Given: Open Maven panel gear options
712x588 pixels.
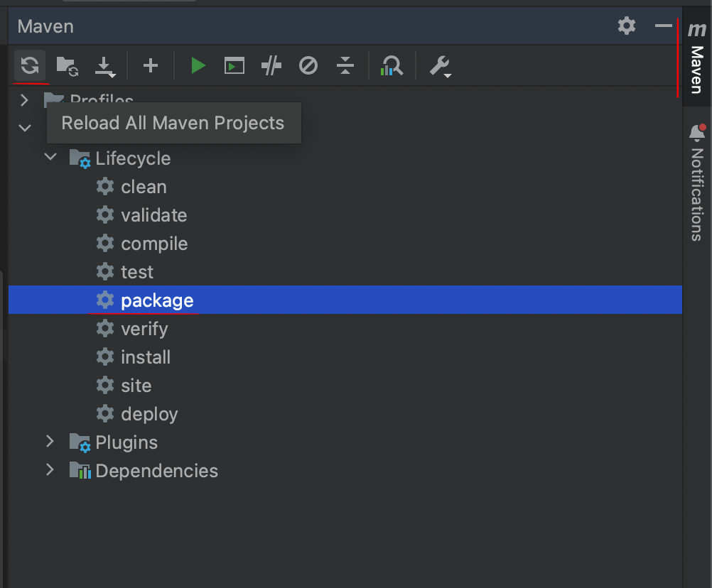Looking at the screenshot, I should point(627,26).
